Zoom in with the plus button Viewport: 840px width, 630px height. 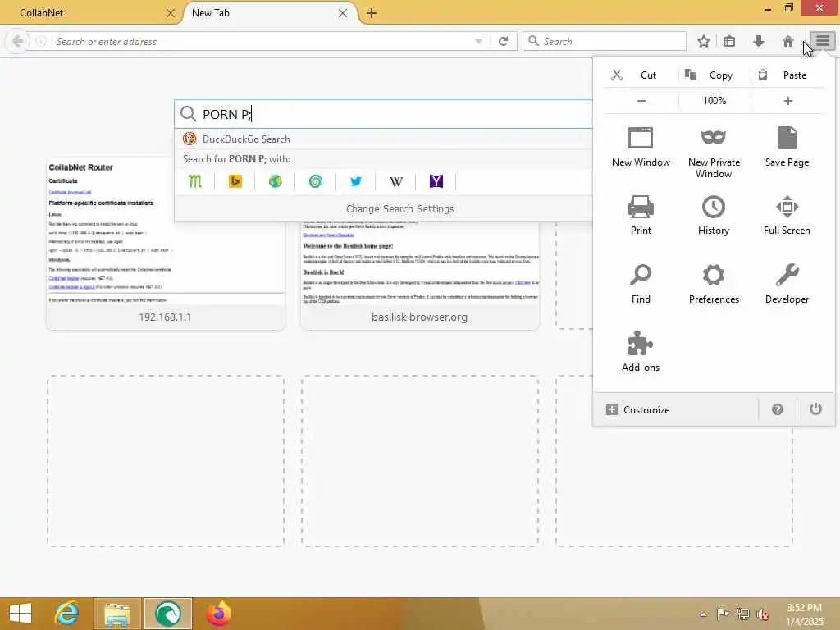click(787, 101)
